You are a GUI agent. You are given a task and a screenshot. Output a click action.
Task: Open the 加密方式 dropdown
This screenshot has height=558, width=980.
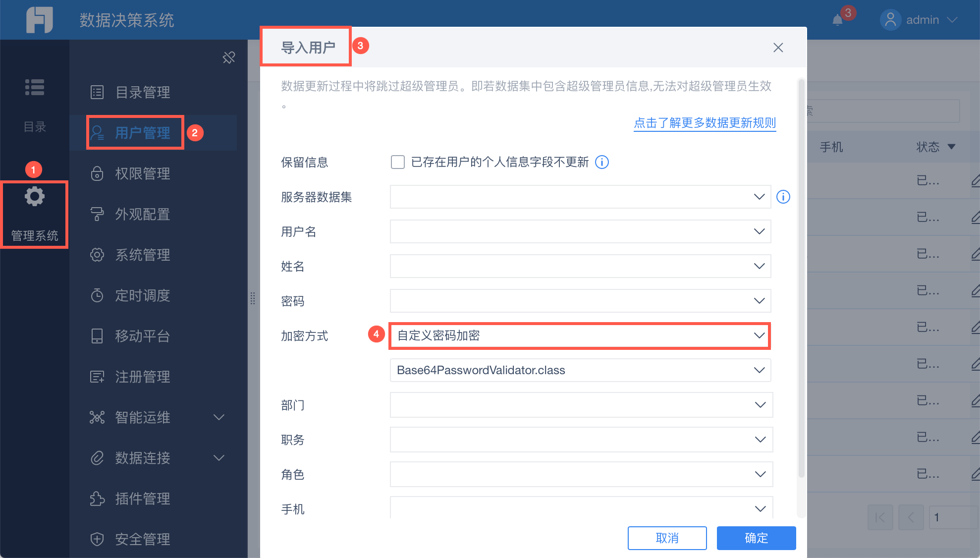[580, 335]
